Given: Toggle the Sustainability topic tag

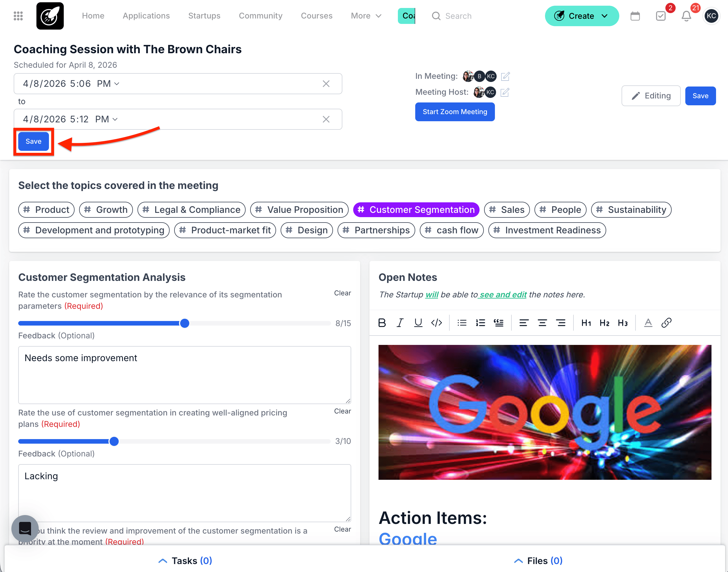Looking at the screenshot, I should pyautogui.click(x=631, y=210).
